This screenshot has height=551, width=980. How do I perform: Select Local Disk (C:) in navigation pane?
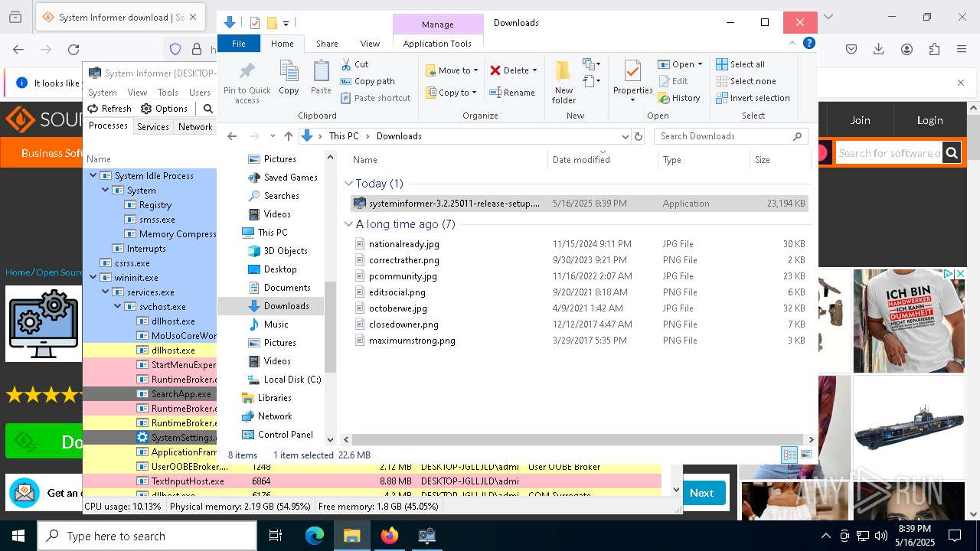[283, 380]
